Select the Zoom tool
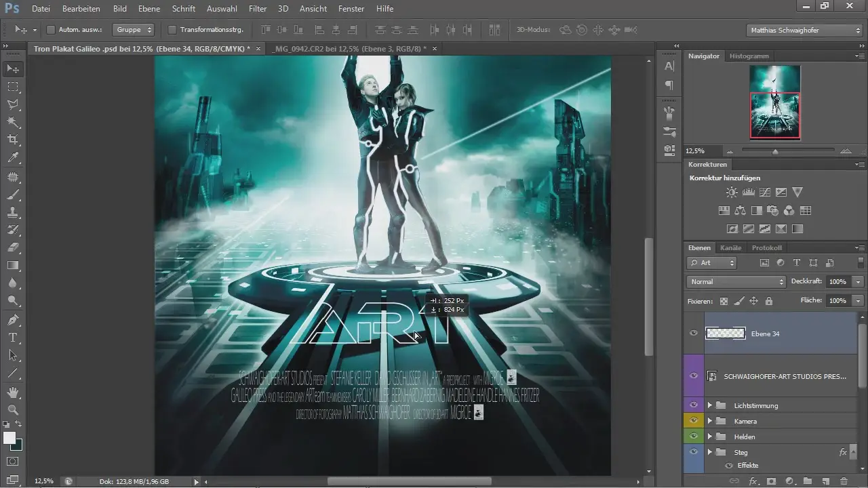This screenshot has height=488, width=868. point(13,409)
